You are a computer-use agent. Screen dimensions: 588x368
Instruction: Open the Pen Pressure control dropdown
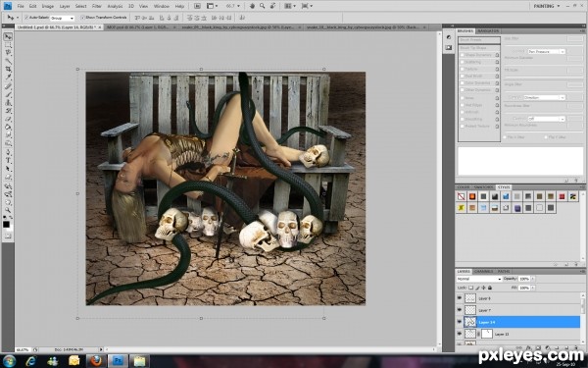[547, 51]
